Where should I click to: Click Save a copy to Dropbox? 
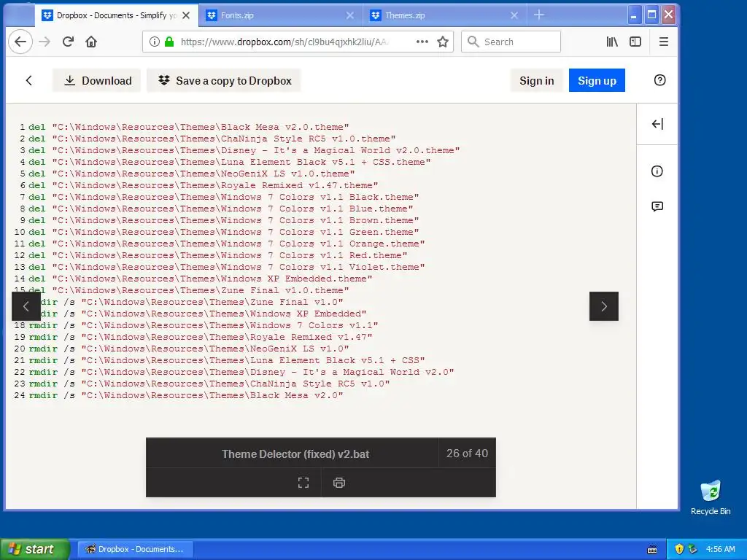(224, 80)
